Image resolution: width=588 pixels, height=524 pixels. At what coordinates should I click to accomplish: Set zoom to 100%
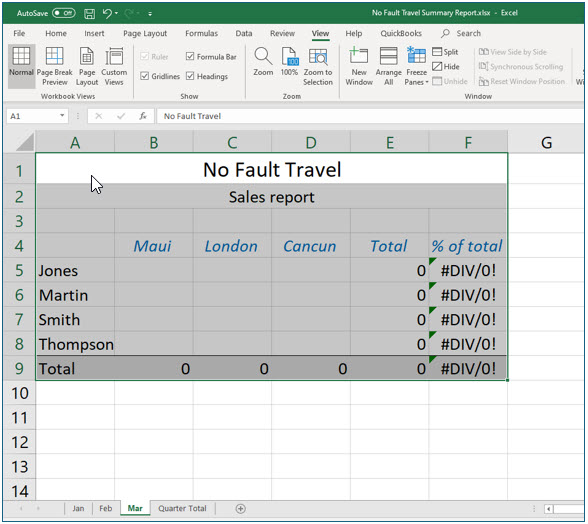(x=290, y=62)
